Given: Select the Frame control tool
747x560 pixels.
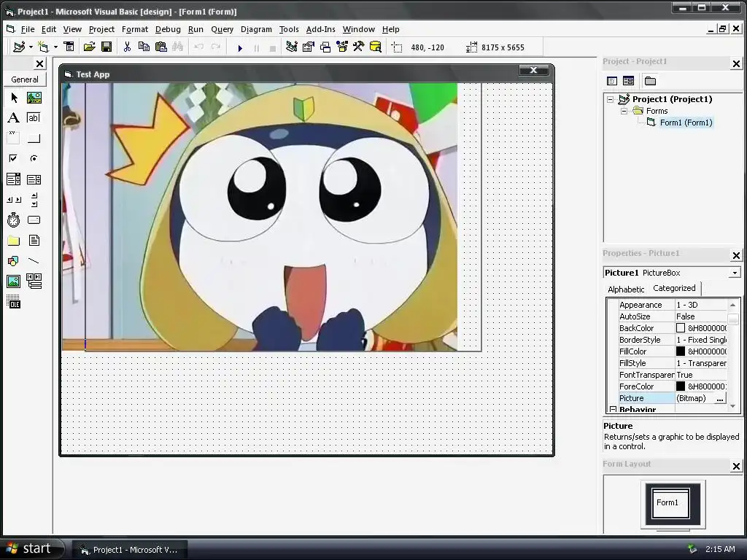Looking at the screenshot, I should click(x=14, y=138).
